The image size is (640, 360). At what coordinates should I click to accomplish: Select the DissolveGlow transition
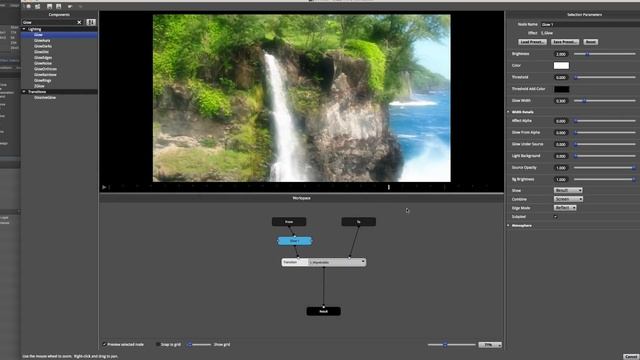45,98
